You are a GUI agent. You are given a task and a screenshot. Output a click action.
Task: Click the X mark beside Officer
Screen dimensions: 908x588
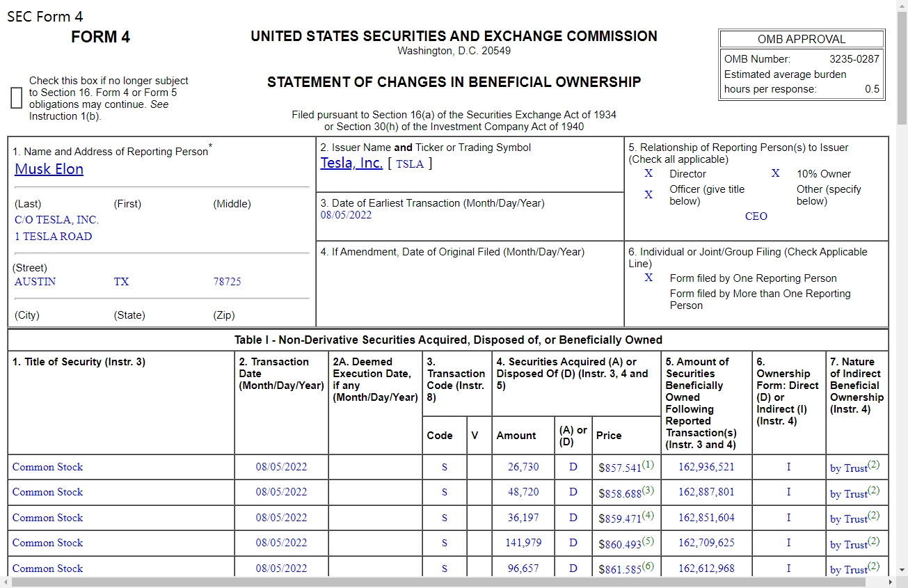648,195
